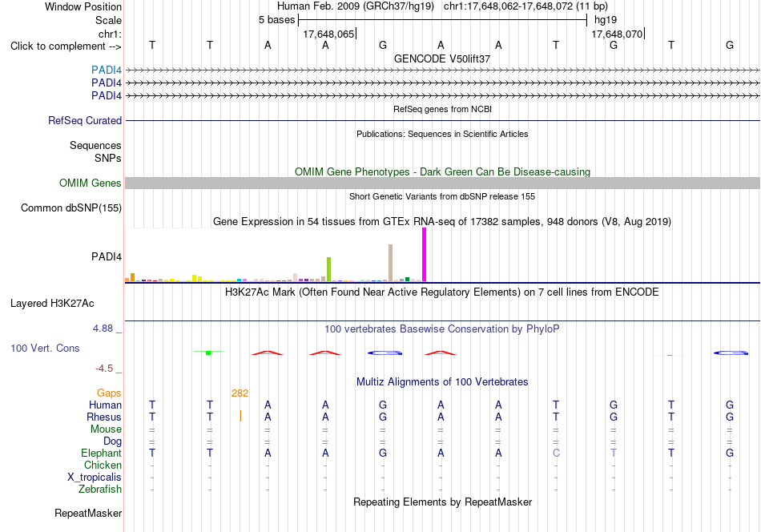761x532 pixels.
Task: Open '100 vertebrates Basewise Conservation by PhyloP' title
Action: click(442, 329)
